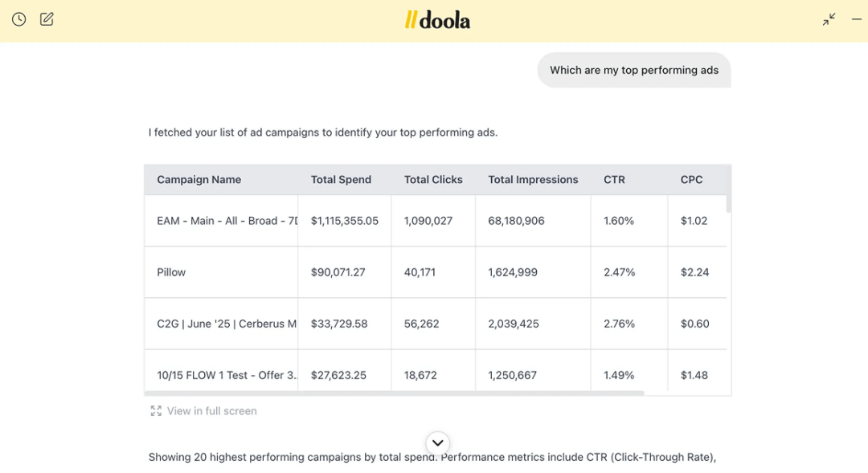Click the Total Clicks column header
This screenshot has width=868, height=473.
433,180
